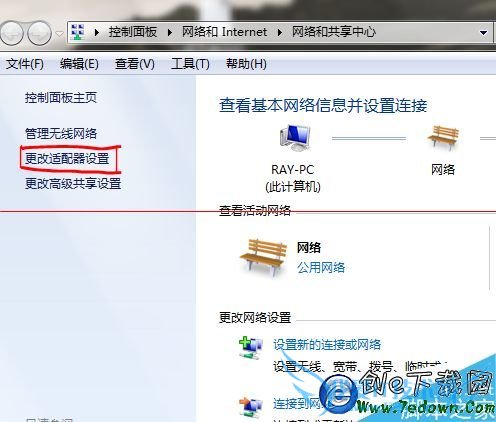Click the set up new connection icon
The width and height of the screenshot is (496, 422).
point(251,347)
